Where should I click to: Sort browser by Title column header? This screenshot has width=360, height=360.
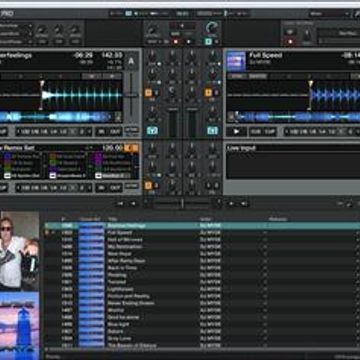[x=112, y=219]
